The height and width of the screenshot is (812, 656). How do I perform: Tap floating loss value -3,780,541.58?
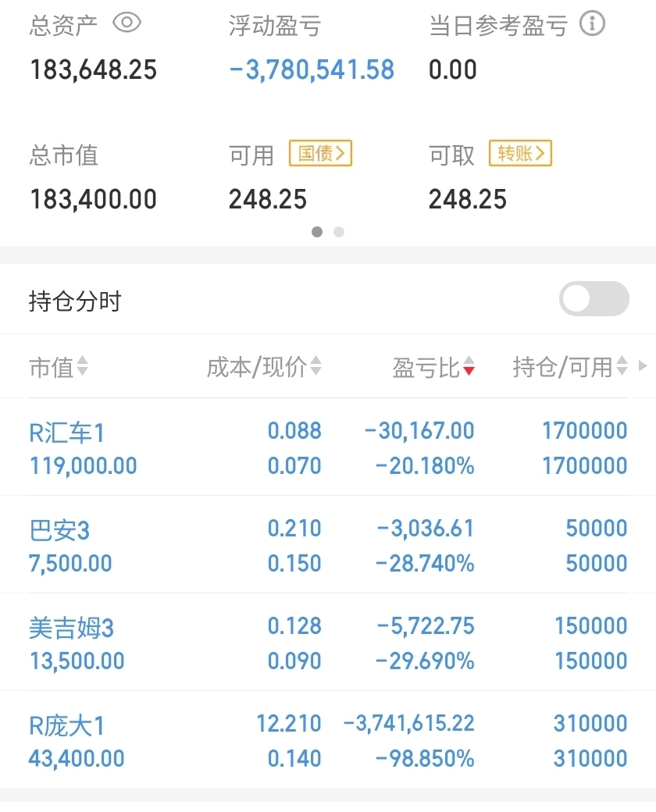pyautogui.click(x=312, y=70)
